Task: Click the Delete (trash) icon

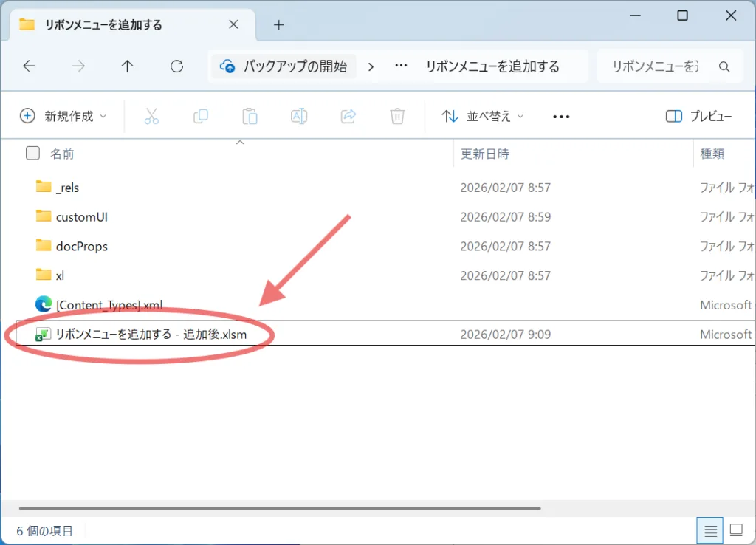Action: point(397,116)
